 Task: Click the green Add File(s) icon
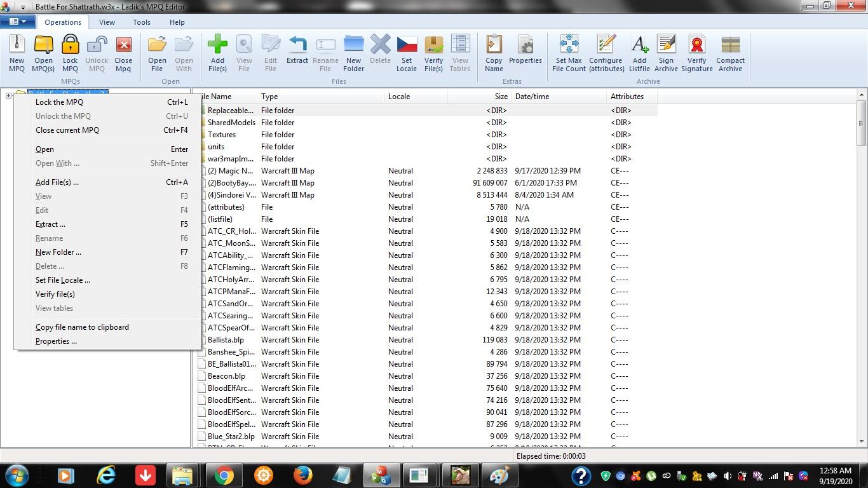coord(217,53)
